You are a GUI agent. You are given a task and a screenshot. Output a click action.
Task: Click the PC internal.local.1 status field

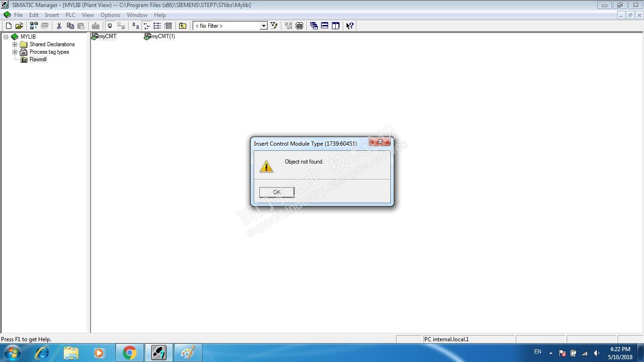pos(468,339)
